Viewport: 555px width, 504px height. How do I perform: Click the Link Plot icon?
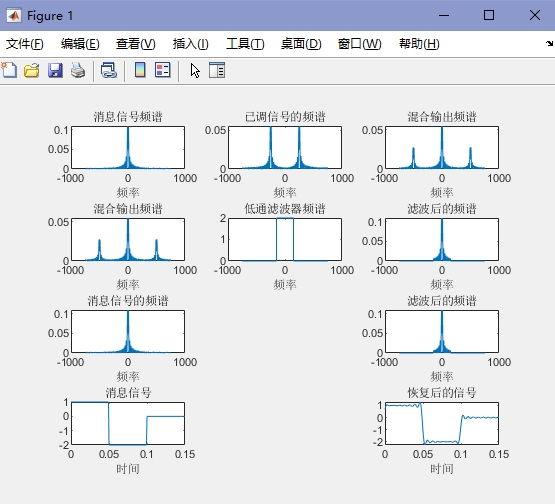[x=109, y=70]
